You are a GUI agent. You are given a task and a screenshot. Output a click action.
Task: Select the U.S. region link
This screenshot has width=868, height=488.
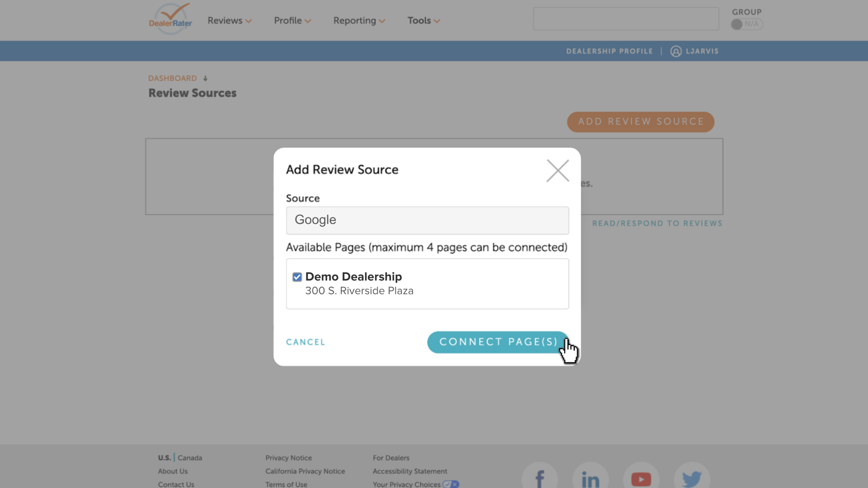click(164, 458)
